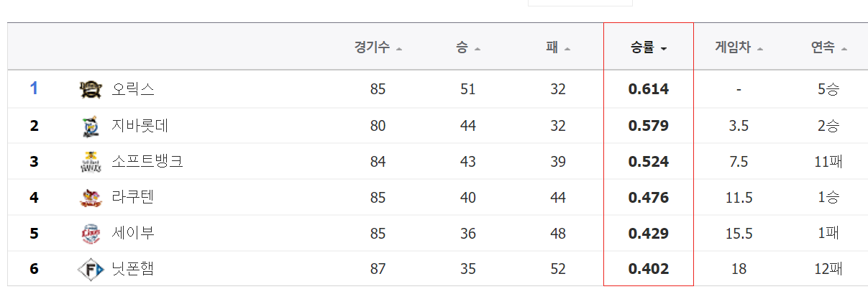Image resolution: width=868 pixels, height=302 pixels.
Task: Open the 라쿠텐 team name link
Action: (133, 197)
